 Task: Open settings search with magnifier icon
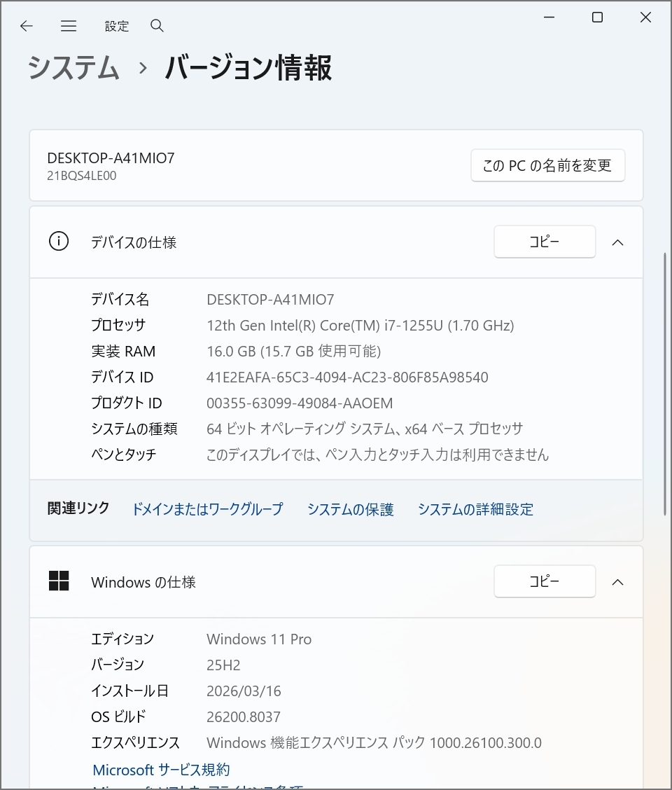(x=157, y=26)
